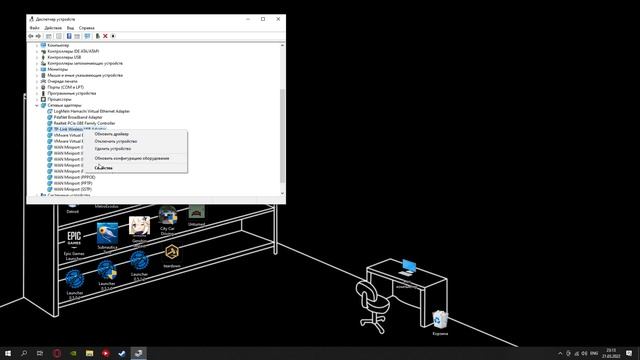Expand the Очереди печати category

tap(37, 81)
